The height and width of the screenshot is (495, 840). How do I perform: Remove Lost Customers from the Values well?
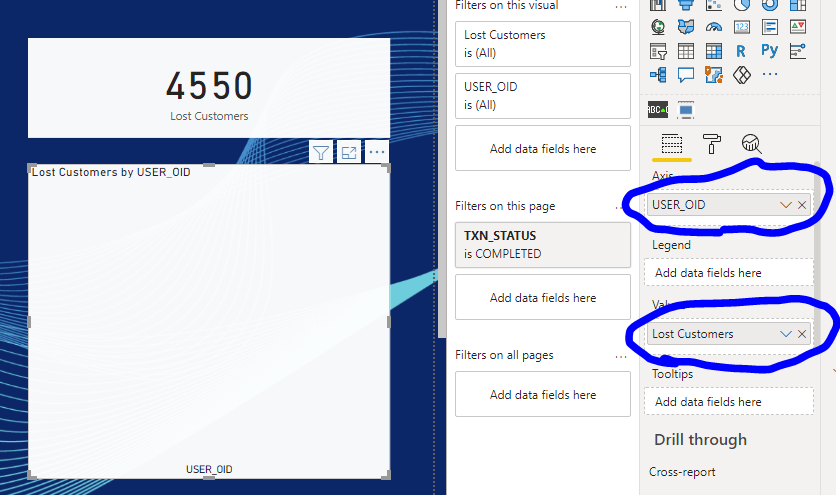coord(802,334)
